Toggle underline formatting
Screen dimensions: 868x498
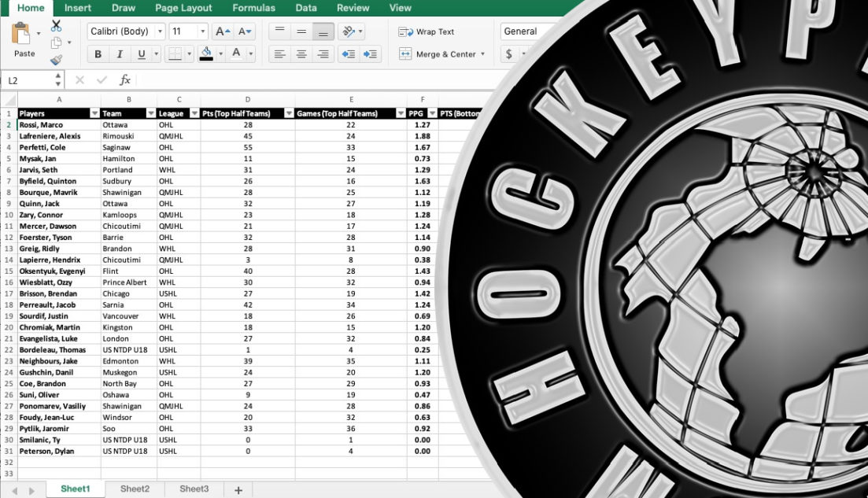coord(141,53)
